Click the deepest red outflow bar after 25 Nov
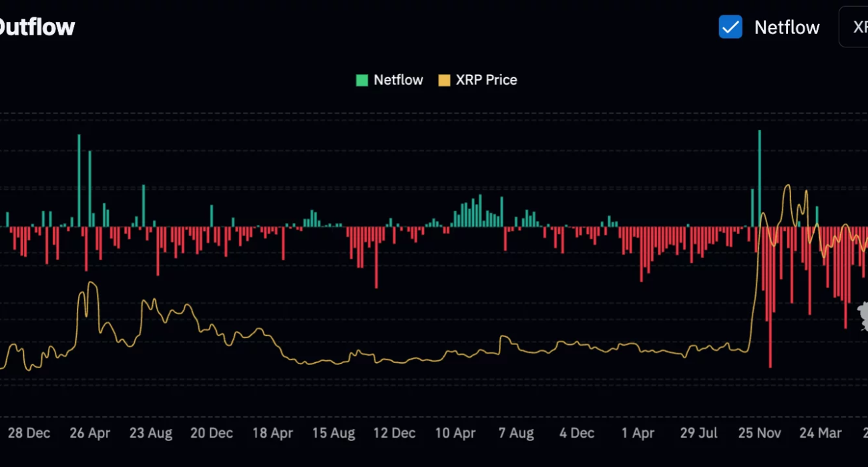This screenshot has height=467, width=868. [770, 300]
